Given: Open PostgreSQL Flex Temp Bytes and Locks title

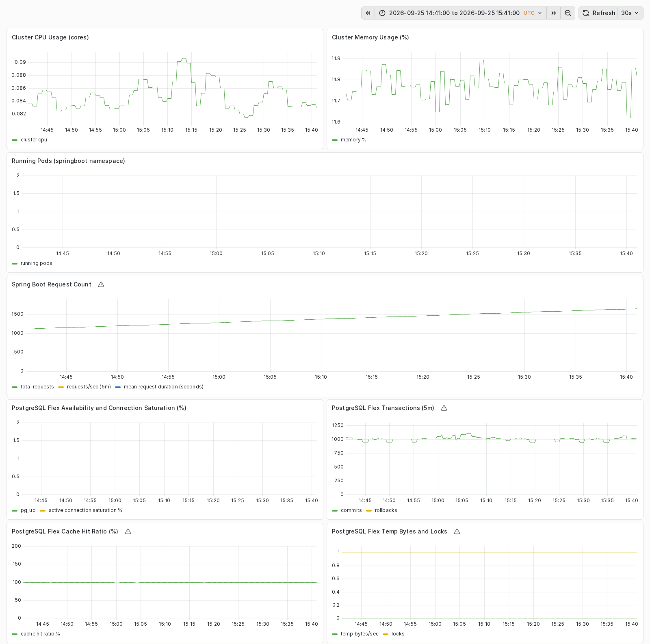Looking at the screenshot, I should [390, 531].
